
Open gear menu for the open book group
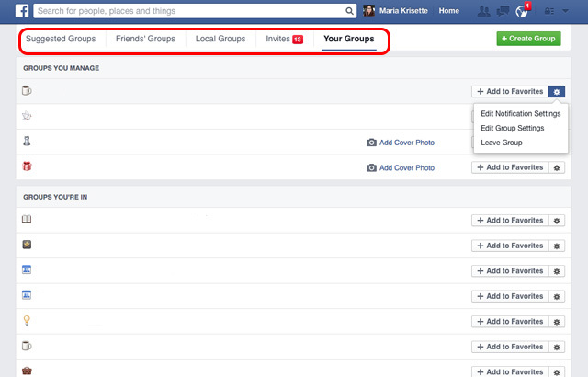557,221
